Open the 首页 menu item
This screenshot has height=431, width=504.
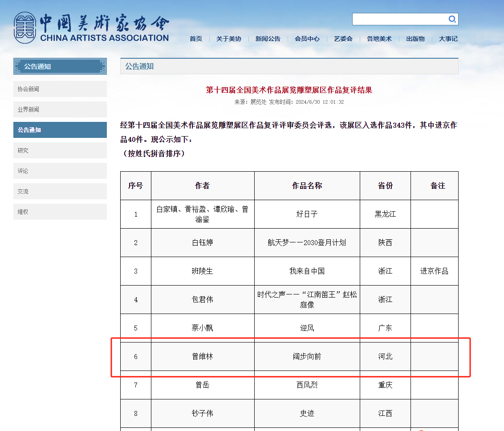(196, 39)
